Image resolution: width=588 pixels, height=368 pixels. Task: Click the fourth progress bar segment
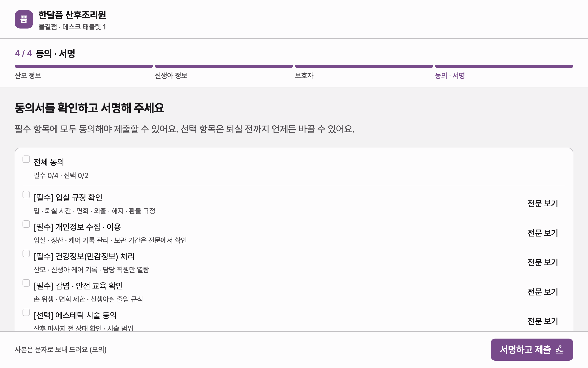click(504, 66)
